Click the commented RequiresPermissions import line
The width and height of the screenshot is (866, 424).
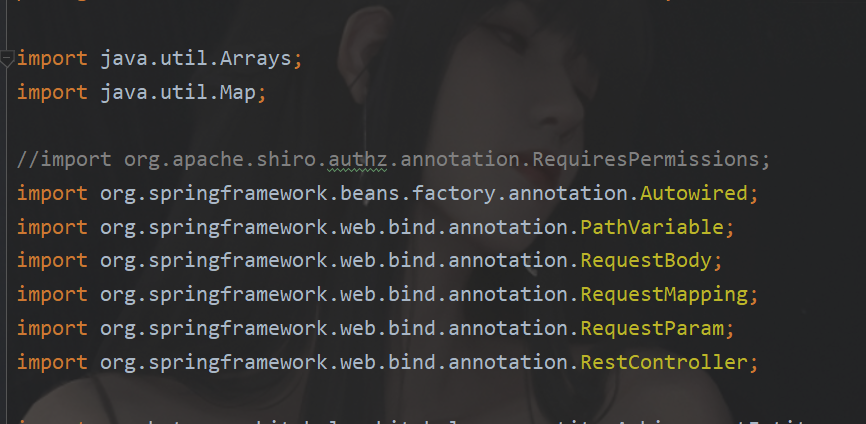393,160
